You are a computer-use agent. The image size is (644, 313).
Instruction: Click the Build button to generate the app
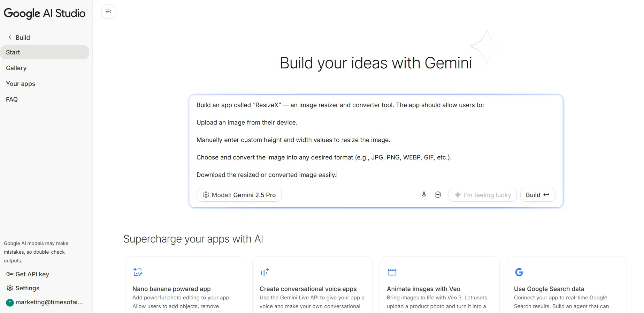pos(537,195)
